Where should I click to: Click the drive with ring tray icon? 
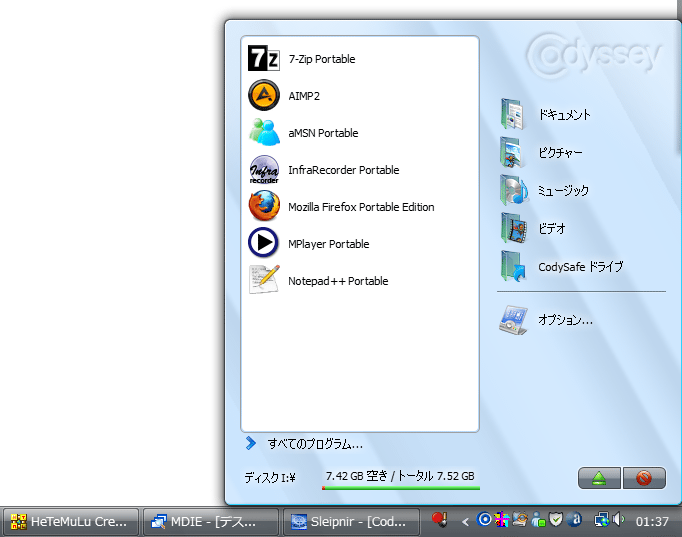(x=520, y=519)
